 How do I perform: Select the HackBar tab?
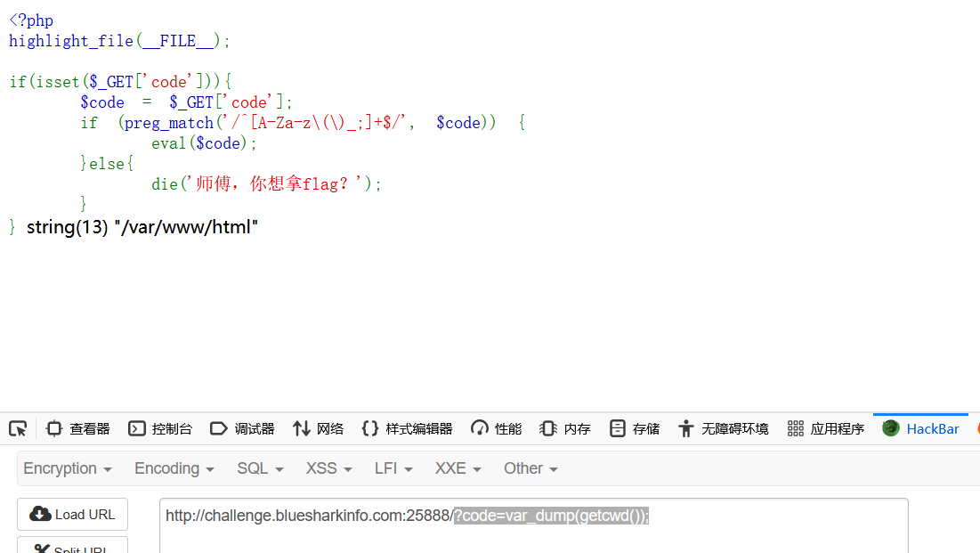click(x=920, y=428)
